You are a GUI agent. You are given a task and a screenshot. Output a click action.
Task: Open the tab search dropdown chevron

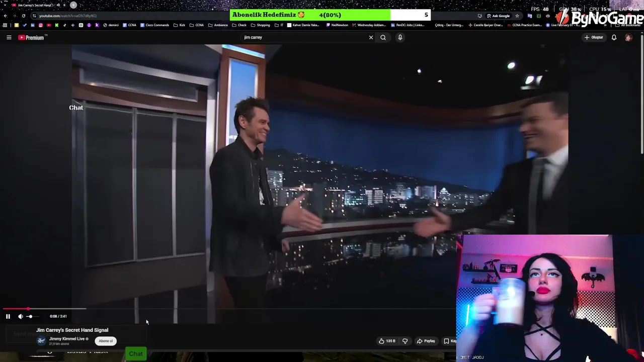tap(5, 5)
